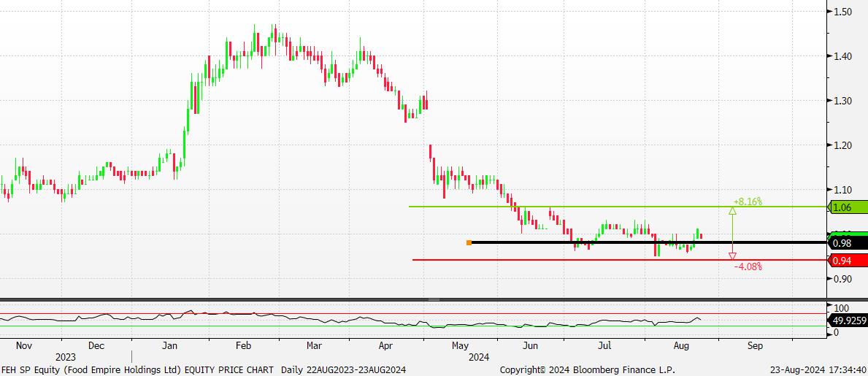Viewport: 868px width, 376px height.
Task: Click the orange anchor square on black line
Action: [x=469, y=242]
